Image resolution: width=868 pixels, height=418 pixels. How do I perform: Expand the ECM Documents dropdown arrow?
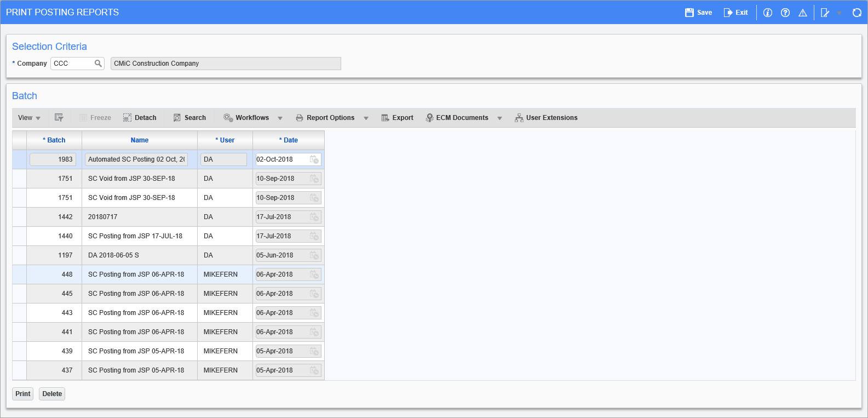499,118
